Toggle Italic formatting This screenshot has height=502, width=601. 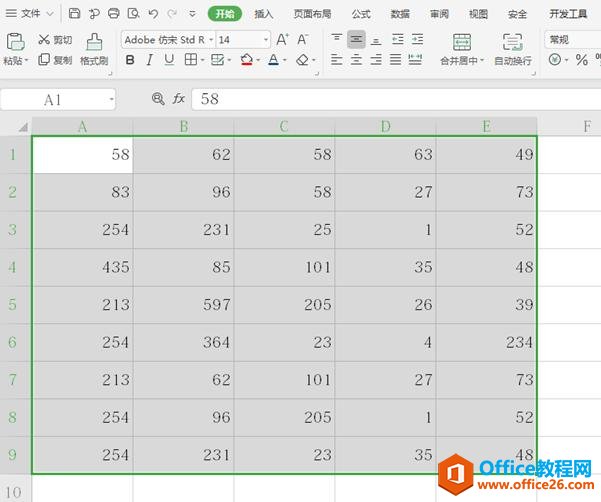coord(149,60)
